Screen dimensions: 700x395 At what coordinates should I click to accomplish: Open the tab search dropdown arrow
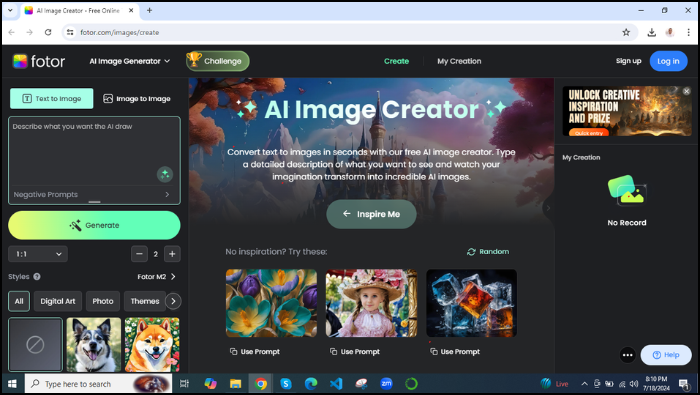coord(10,10)
